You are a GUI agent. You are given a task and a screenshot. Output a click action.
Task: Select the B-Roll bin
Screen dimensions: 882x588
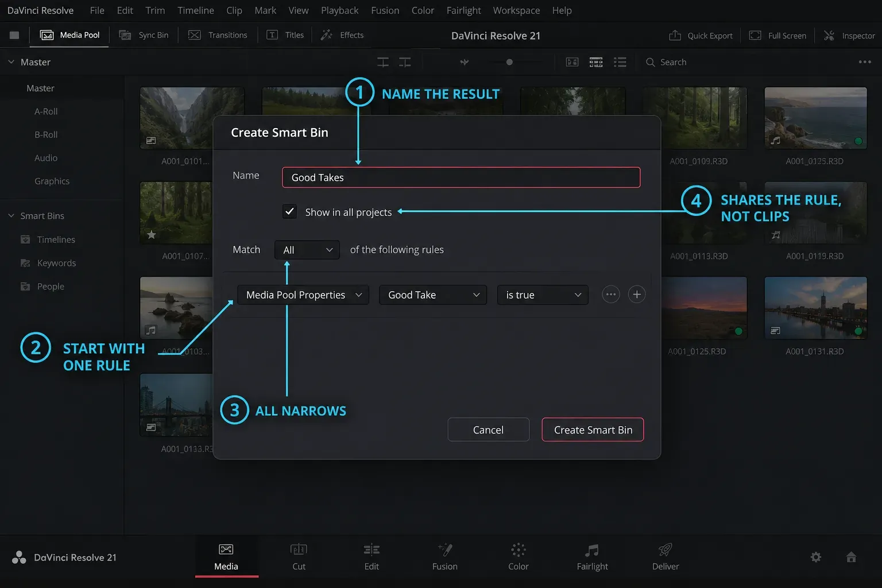(x=46, y=134)
